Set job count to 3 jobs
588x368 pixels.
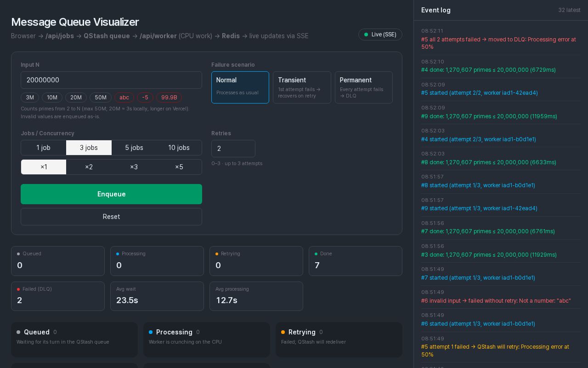[x=89, y=148]
